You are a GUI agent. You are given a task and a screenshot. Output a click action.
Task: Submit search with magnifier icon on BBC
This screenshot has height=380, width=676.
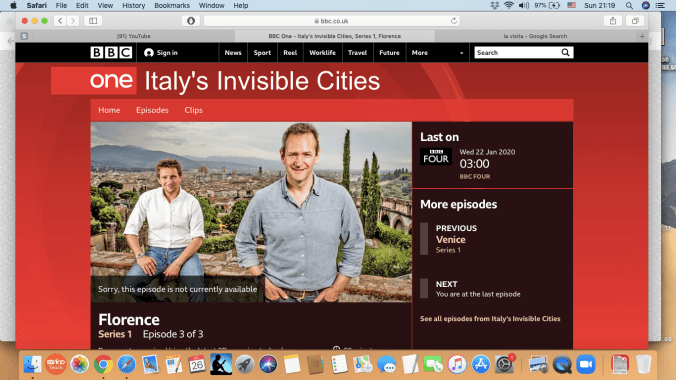click(x=565, y=53)
